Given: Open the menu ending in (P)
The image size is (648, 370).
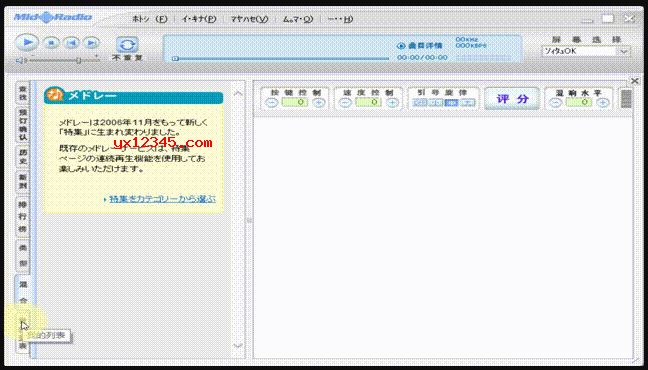Looking at the screenshot, I should pos(199,19).
